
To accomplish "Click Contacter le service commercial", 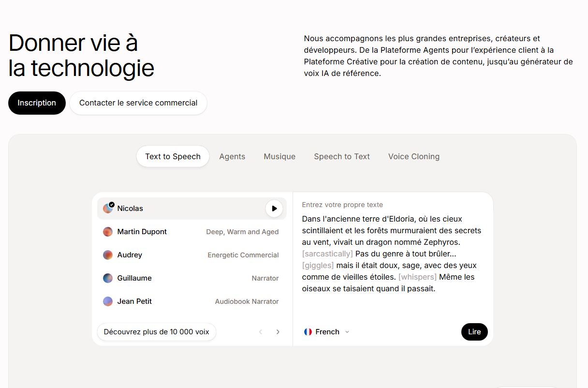I will point(138,103).
